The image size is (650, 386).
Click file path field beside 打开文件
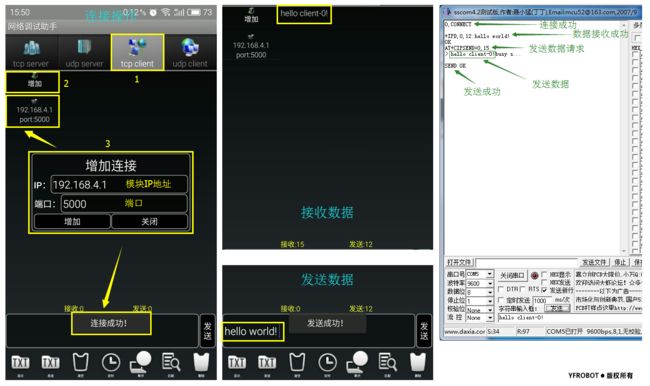526,262
